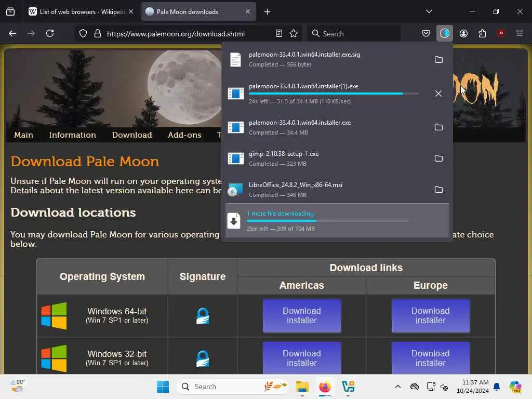This screenshot has height=399, width=532.
Task: Download Windows 32-bit installer from Americas
Action: click(x=302, y=358)
